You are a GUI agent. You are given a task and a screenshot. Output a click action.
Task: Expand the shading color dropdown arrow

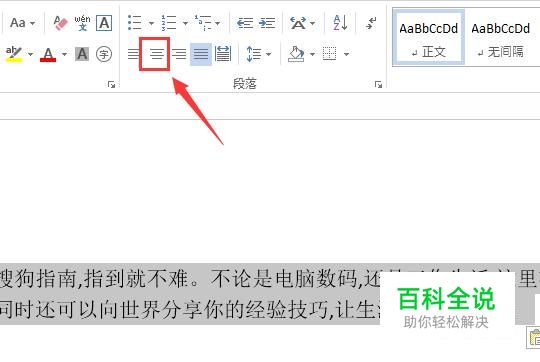point(312,54)
